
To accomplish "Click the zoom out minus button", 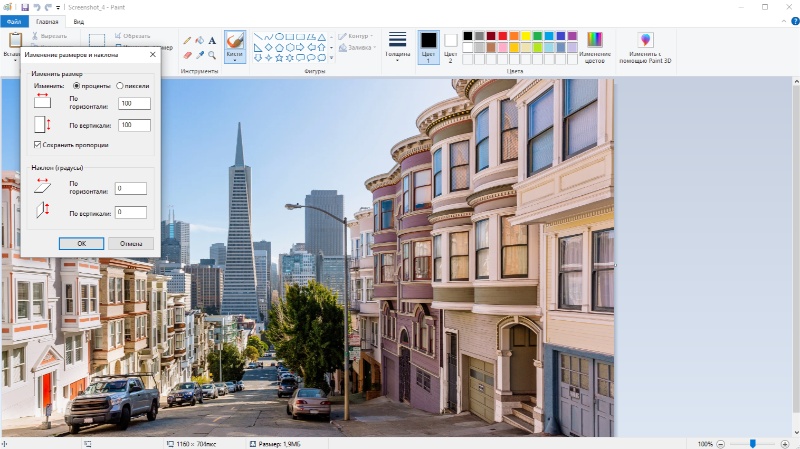I will [720, 444].
